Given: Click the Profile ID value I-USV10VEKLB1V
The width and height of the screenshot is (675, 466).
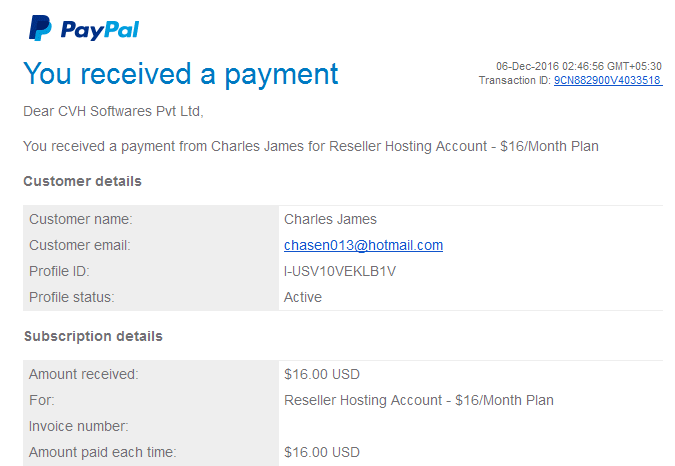Looking at the screenshot, I should point(340,272).
